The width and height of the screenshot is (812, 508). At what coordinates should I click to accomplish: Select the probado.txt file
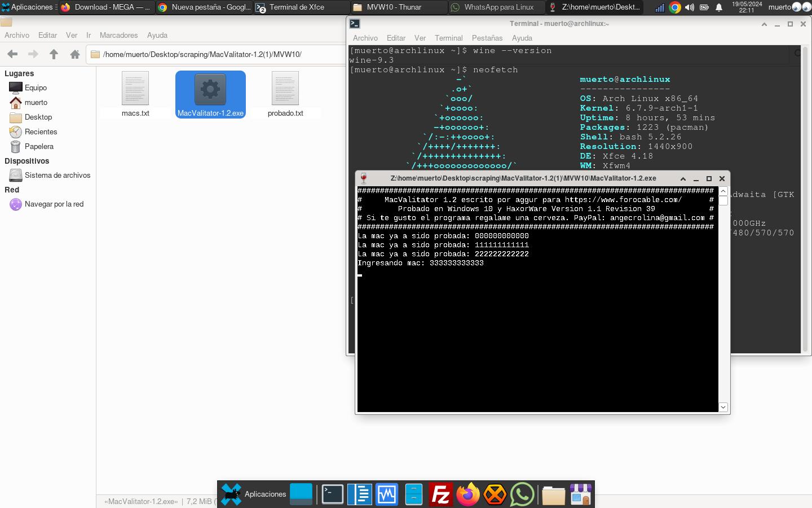pos(285,94)
